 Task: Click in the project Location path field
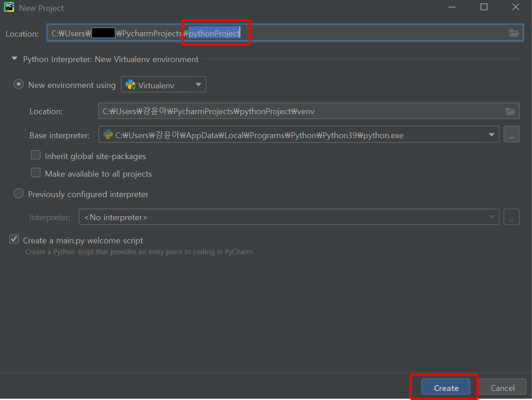[285, 33]
